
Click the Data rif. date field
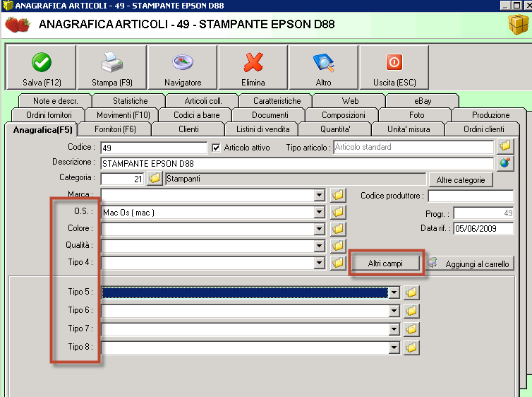(x=483, y=229)
